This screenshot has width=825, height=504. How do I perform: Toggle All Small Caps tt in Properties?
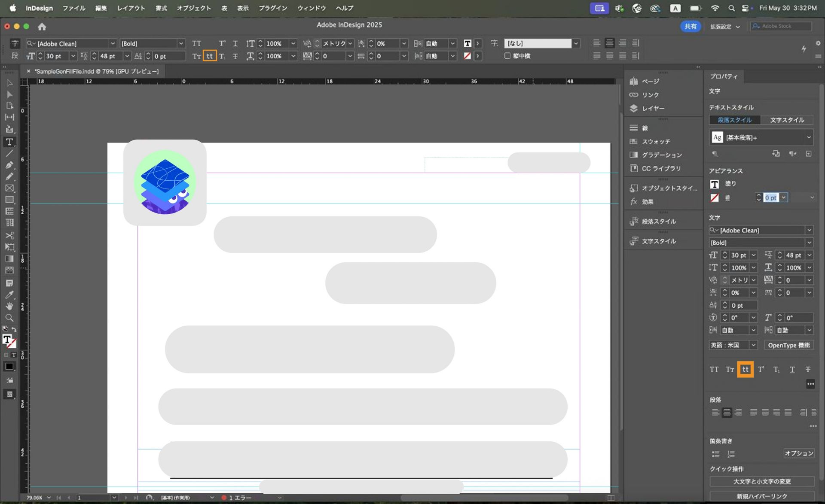(745, 369)
